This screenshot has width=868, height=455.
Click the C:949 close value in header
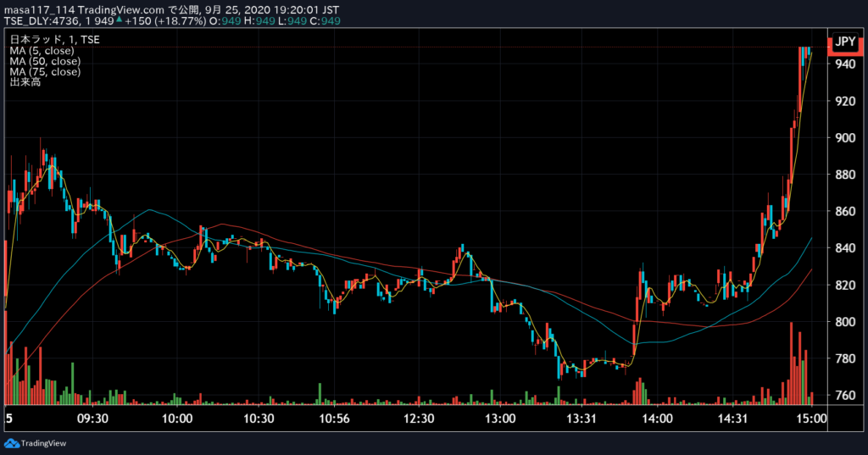tap(325, 21)
